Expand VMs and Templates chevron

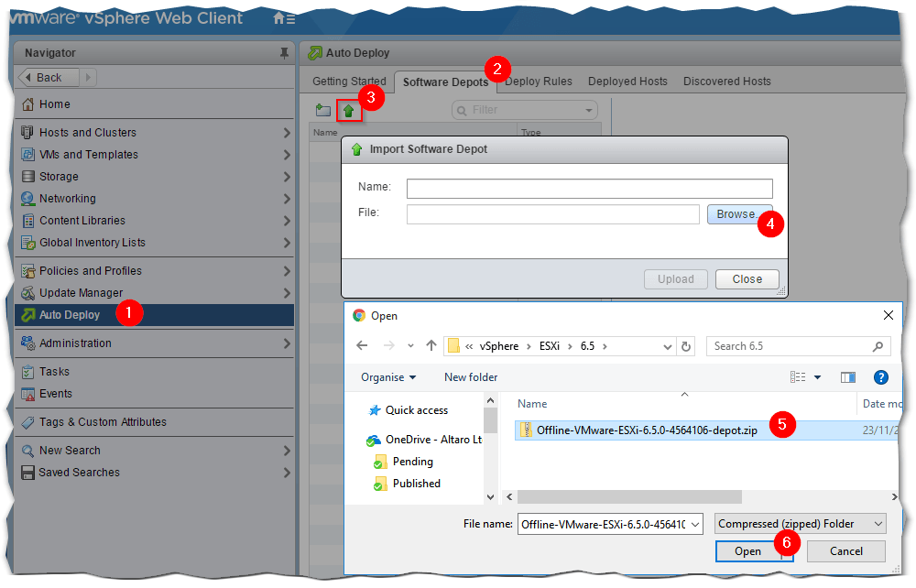pyautogui.click(x=287, y=155)
